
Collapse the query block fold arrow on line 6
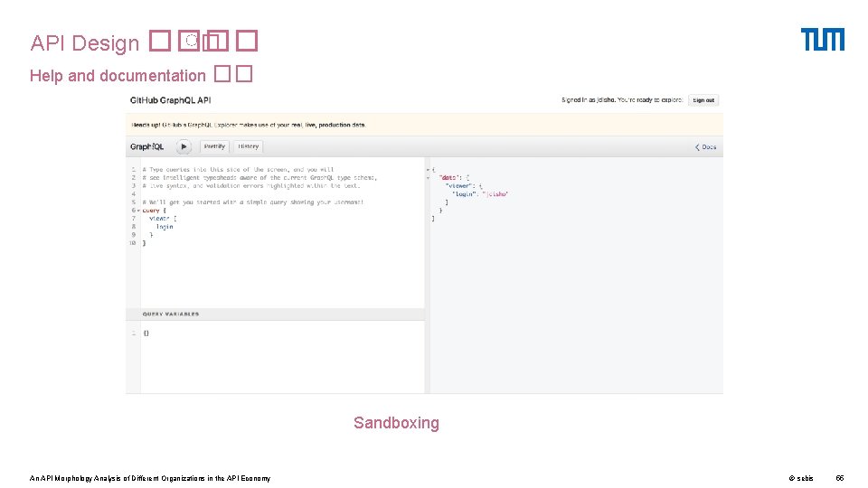tap(138, 211)
